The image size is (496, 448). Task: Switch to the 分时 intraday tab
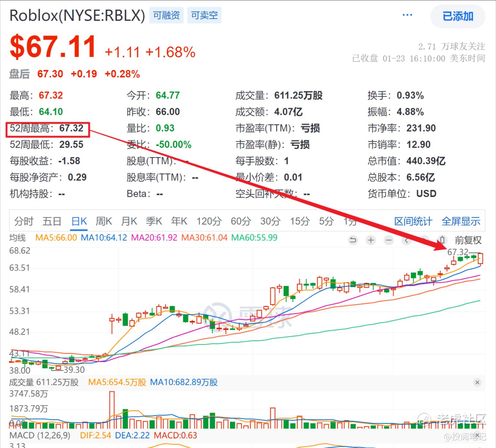pyautogui.click(x=24, y=221)
